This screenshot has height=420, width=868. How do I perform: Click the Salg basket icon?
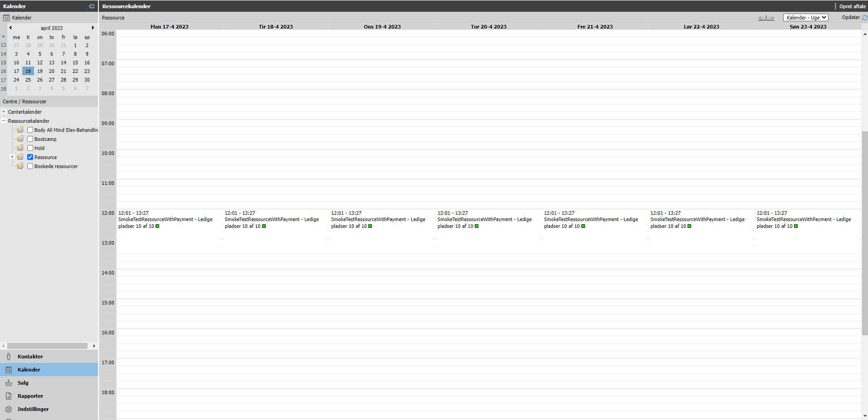[x=9, y=383]
